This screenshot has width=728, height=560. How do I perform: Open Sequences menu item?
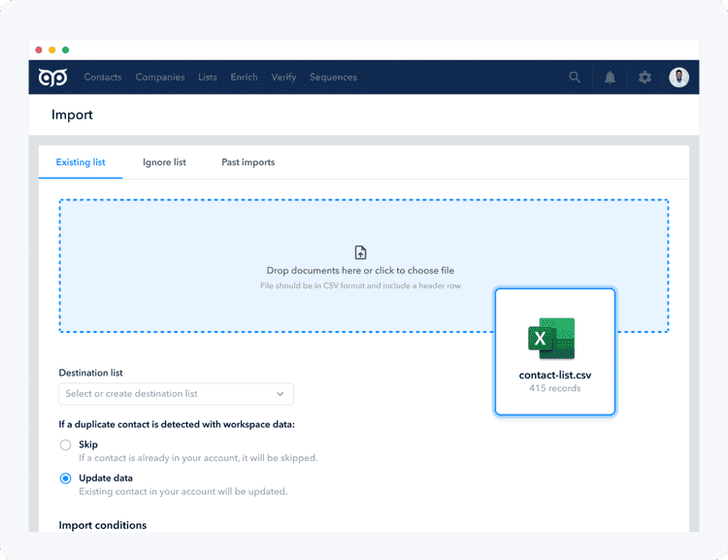click(333, 77)
